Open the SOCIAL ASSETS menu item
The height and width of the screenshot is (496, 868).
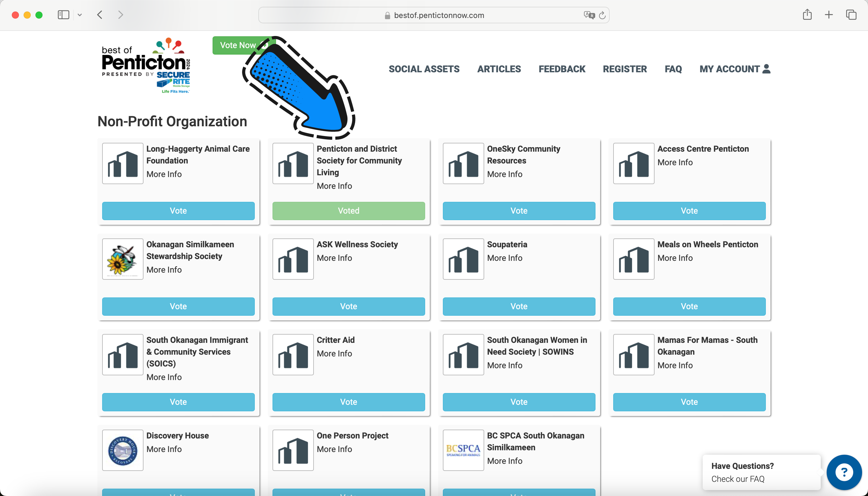point(424,69)
